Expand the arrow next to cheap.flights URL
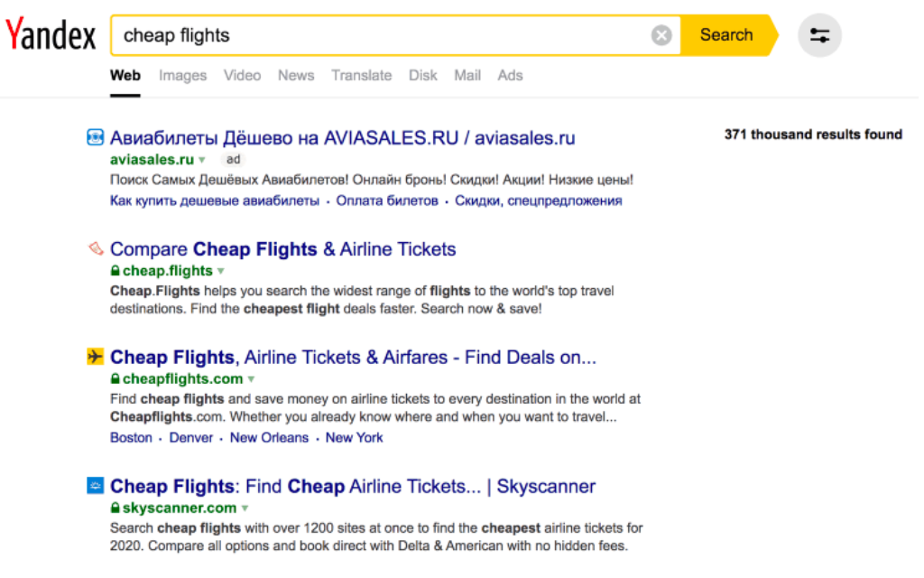The width and height of the screenshot is (924, 578). (221, 271)
